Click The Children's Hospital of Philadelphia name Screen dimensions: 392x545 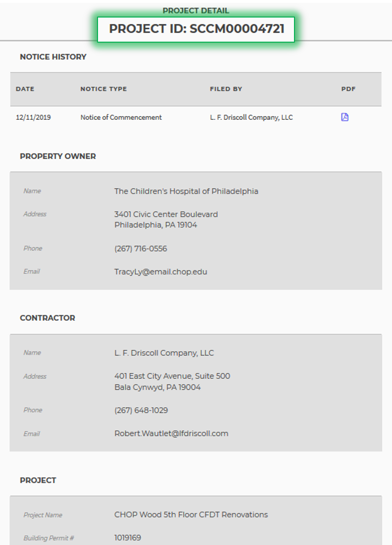point(186,191)
